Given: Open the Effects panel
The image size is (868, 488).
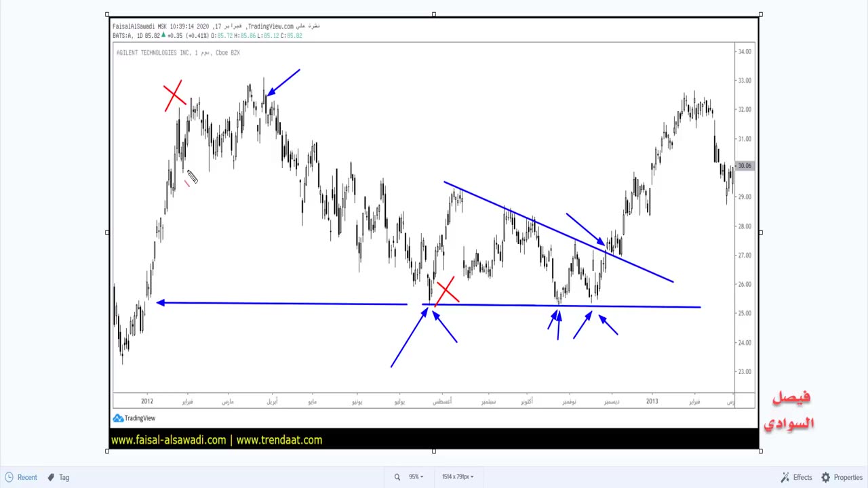Looking at the screenshot, I should tap(796, 477).
